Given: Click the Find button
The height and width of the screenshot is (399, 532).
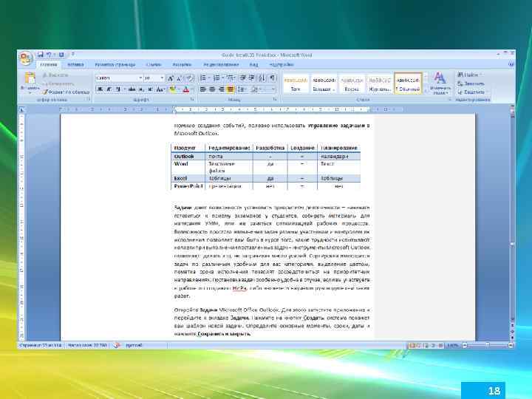Looking at the screenshot, I should (470, 75).
